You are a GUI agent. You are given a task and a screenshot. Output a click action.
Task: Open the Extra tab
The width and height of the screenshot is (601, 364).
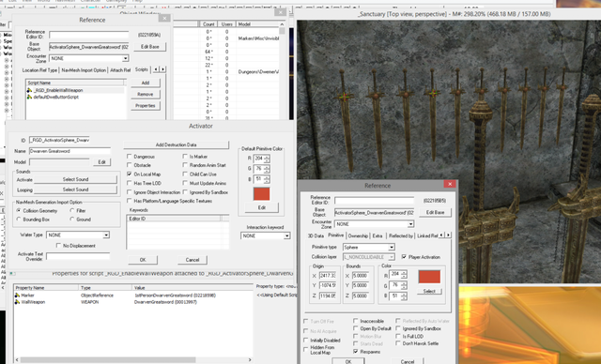click(378, 235)
